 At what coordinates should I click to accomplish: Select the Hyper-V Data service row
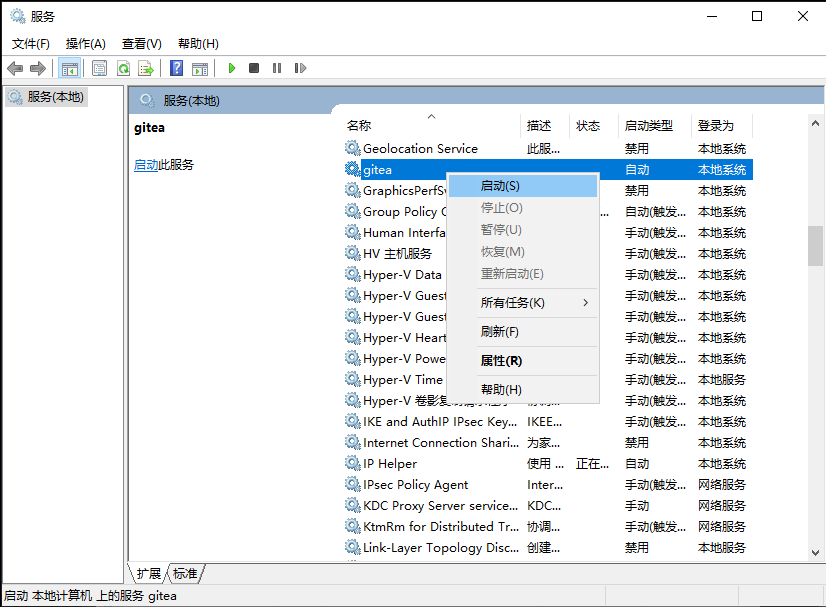click(x=548, y=275)
